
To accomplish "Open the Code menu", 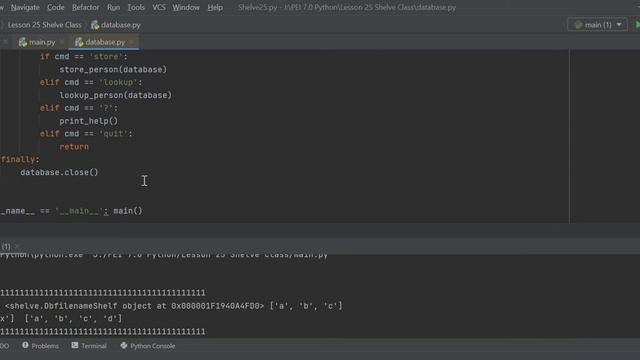I will click(56, 7).
